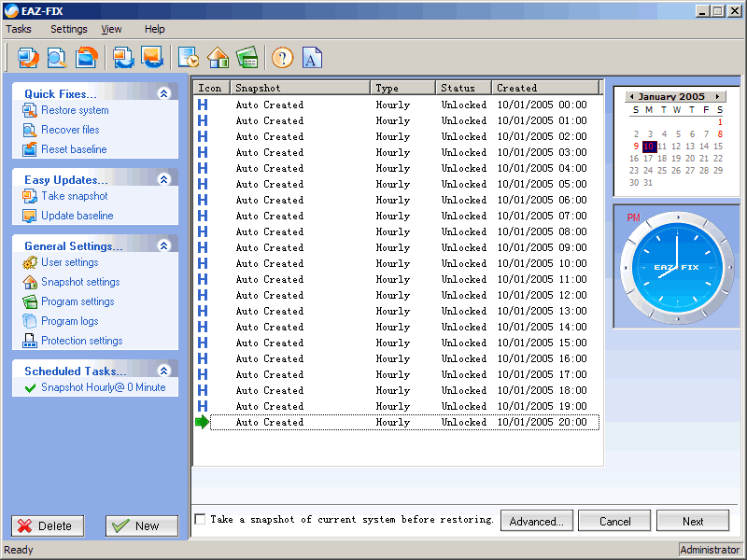Collapse the General Settings panel
This screenshot has width=747, height=560.
164,245
